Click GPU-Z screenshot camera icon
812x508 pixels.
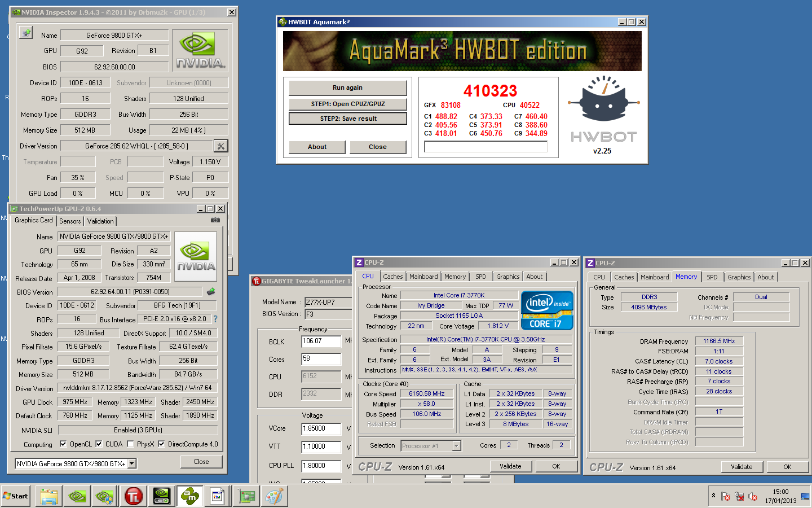(215, 220)
